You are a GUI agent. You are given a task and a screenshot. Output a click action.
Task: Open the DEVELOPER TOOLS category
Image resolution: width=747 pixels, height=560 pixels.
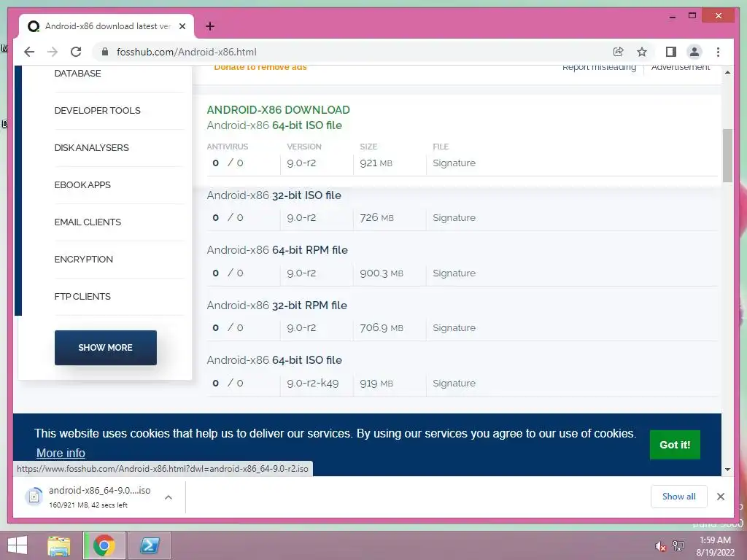coord(97,111)
